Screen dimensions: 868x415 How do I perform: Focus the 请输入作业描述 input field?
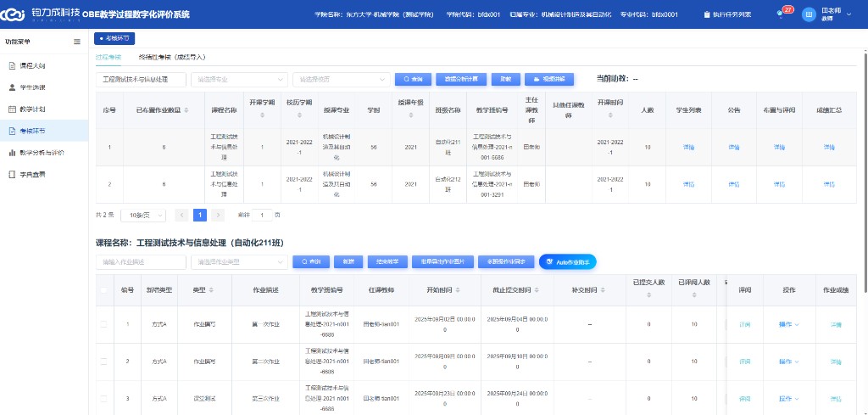coord(142,261)
